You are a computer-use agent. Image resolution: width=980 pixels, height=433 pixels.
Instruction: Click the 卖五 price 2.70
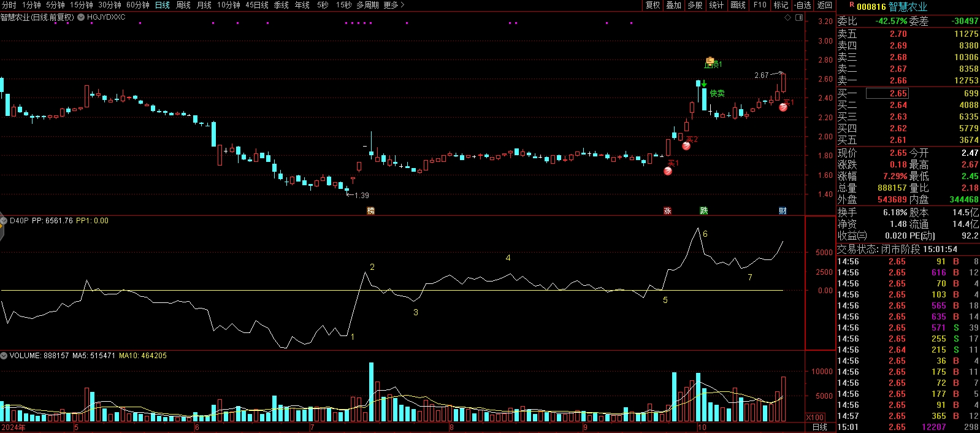point(898,34)
